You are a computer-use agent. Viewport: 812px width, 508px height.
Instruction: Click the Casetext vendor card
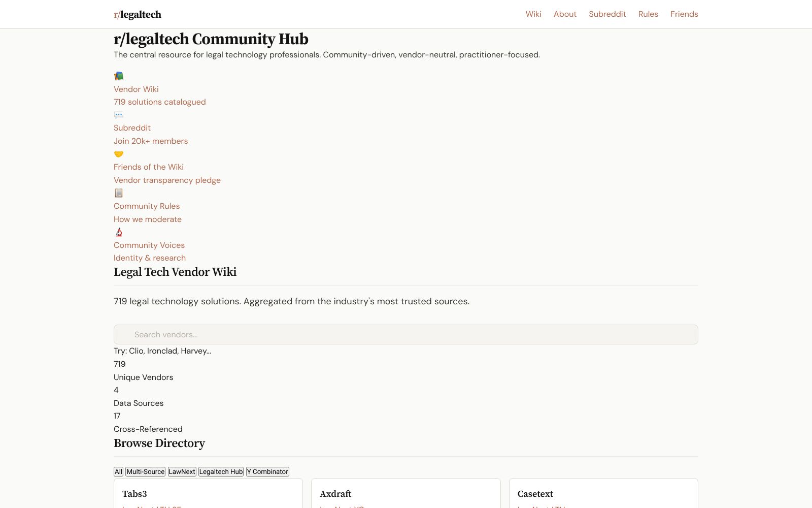click(x=603, y=494)
